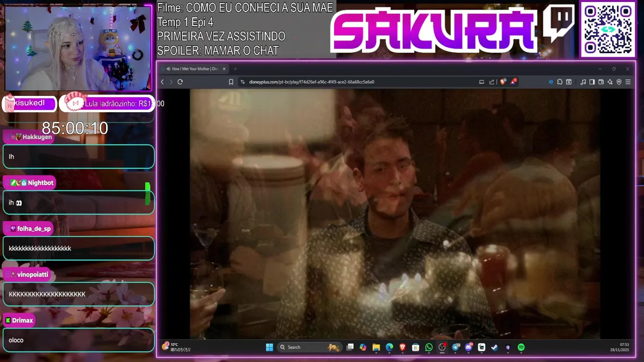Click the browser forward arrow
The height and width of the screenshot is (362, 644).
pyautogui.click(x=171, y=82)
